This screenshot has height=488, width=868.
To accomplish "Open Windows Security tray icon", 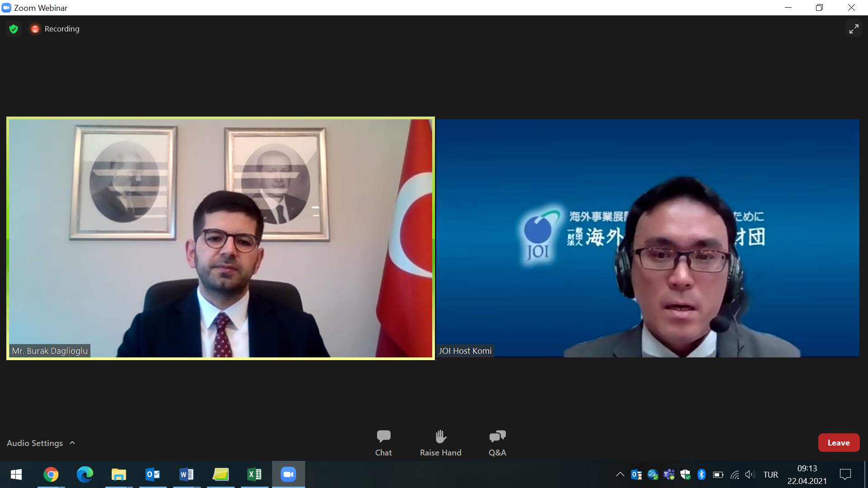I will click(685, 474).
